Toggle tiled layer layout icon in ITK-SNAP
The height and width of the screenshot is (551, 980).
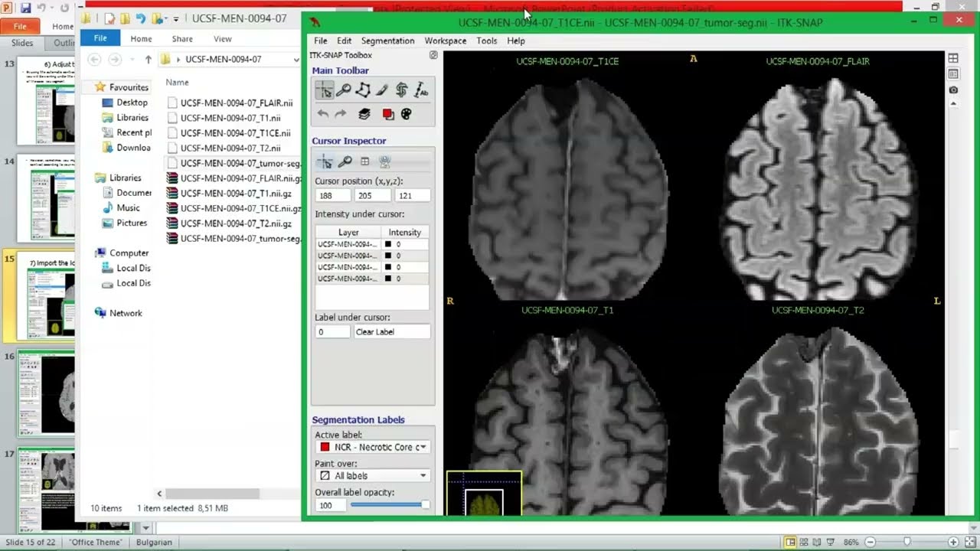click(953, 74)
